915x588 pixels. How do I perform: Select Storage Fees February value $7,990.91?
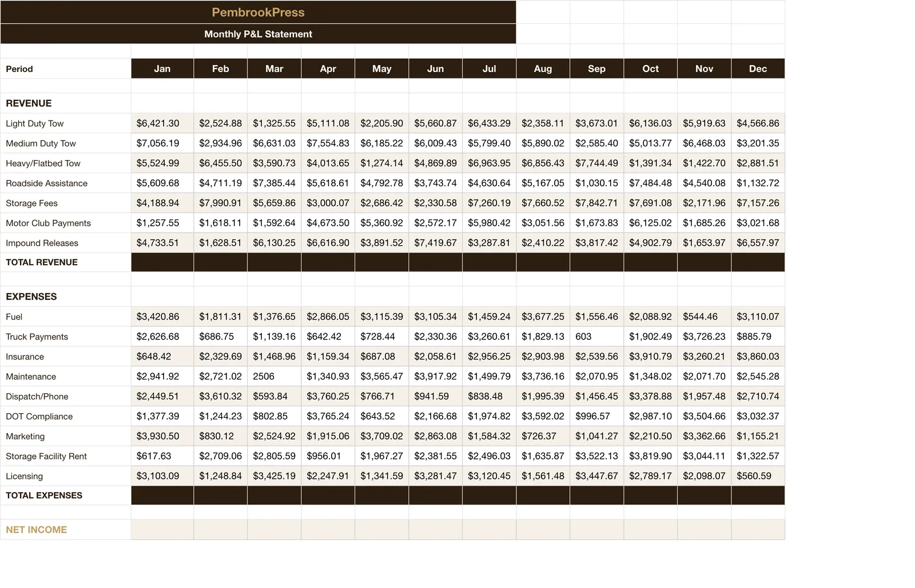point(220,203)
